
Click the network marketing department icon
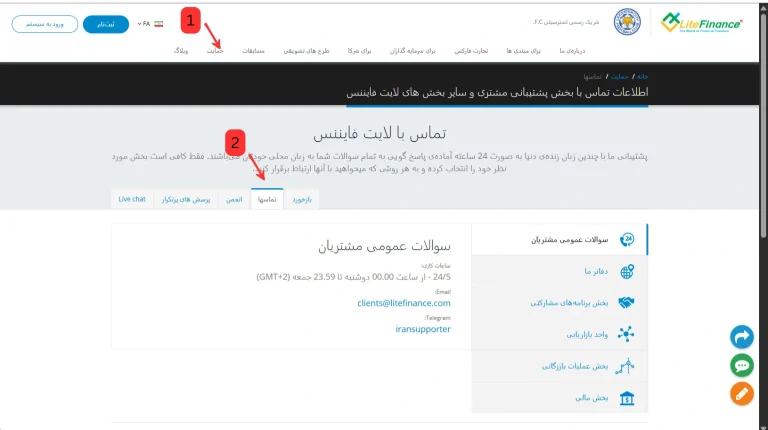click(x=626, y=334)
